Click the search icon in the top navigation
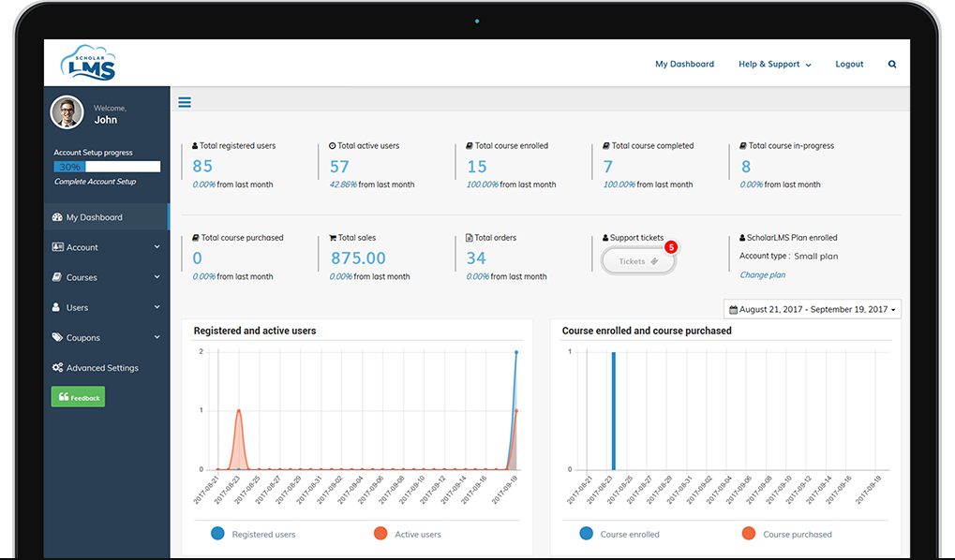The height and width of the screenshot is (560, 955). tap(891, 64)
